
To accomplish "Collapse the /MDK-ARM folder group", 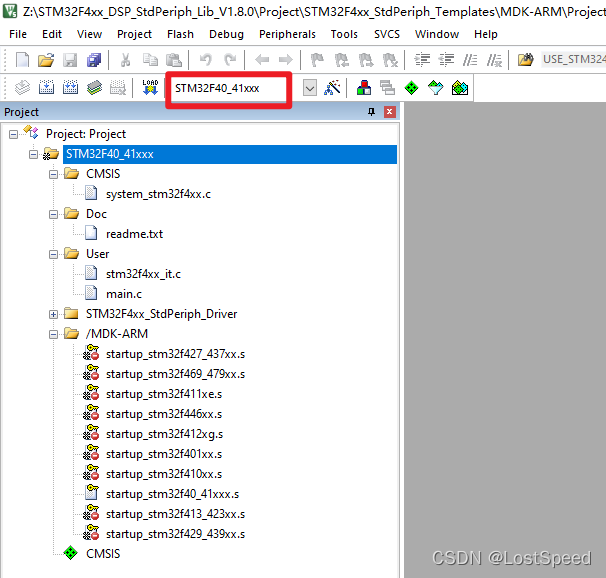I will tap(54, 335).
